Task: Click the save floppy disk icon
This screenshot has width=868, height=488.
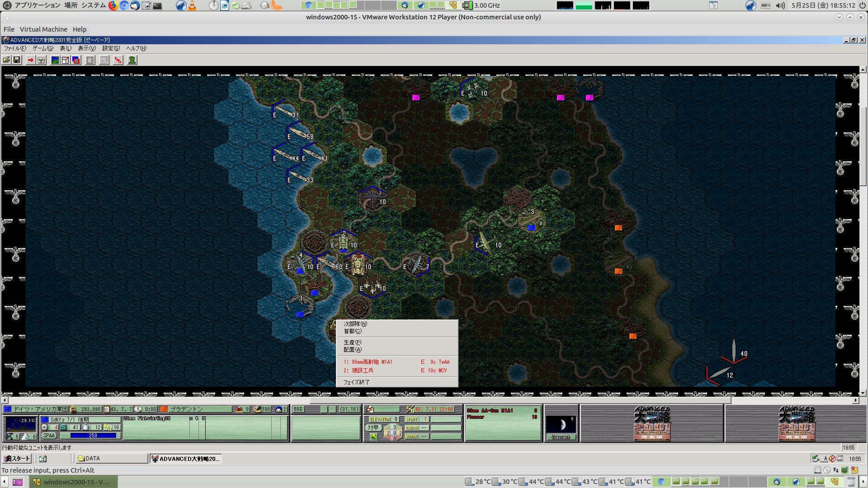Action: tap(17, 60)
